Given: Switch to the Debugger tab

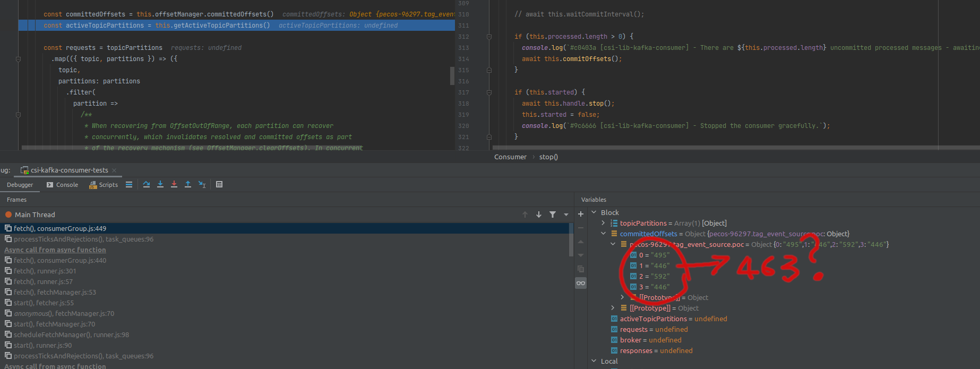Looking at the screenshot, I should (20, 185).
